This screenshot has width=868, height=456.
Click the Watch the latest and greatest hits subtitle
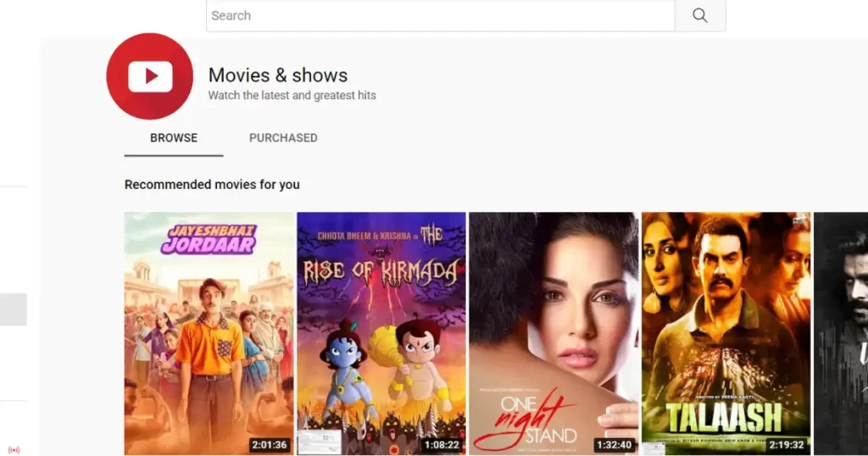(292, 95)
